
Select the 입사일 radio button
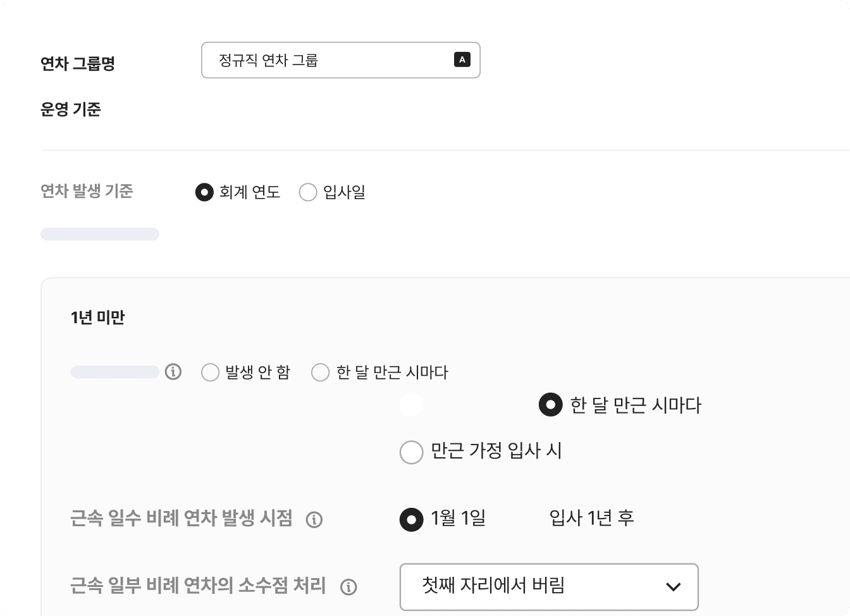[308, 192]
